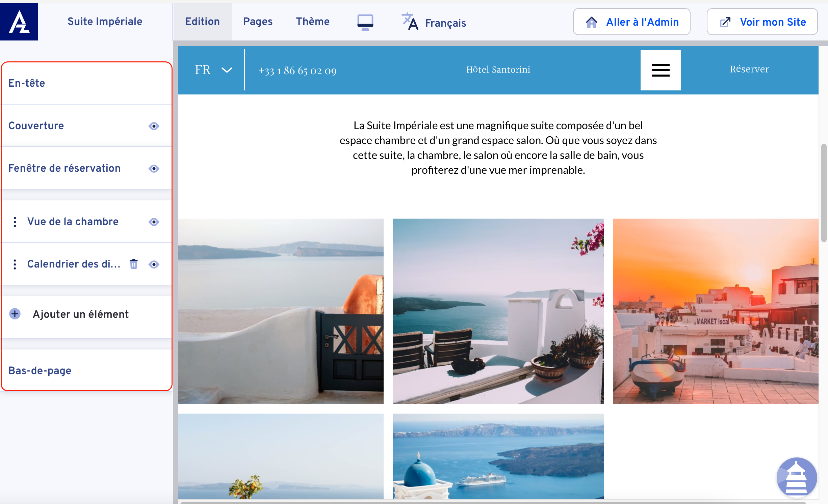Select the Couverture section row
The image size is (828, 504).
coord(87,125)
